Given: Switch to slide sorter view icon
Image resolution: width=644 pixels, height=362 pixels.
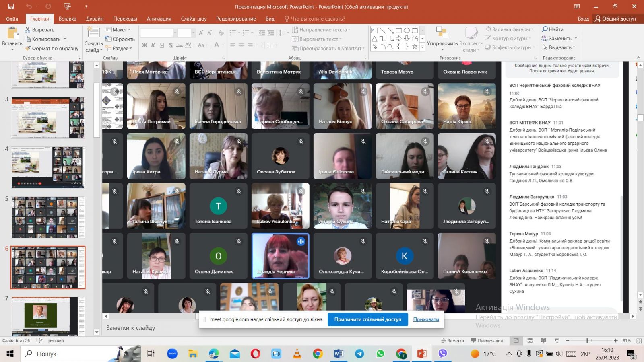Looking at the screenshot, I should [x=530, y=341].
